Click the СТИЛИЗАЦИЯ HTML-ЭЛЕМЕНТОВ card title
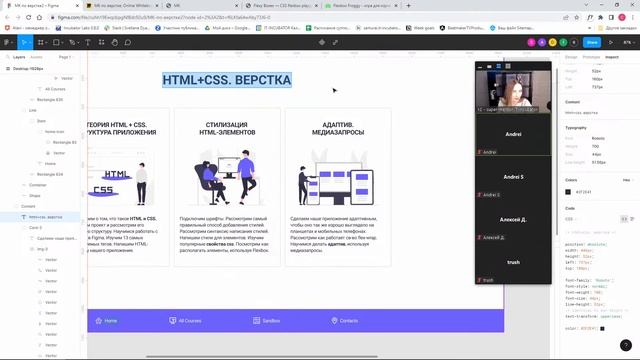640x360 pixels. [x=227, y=129]
